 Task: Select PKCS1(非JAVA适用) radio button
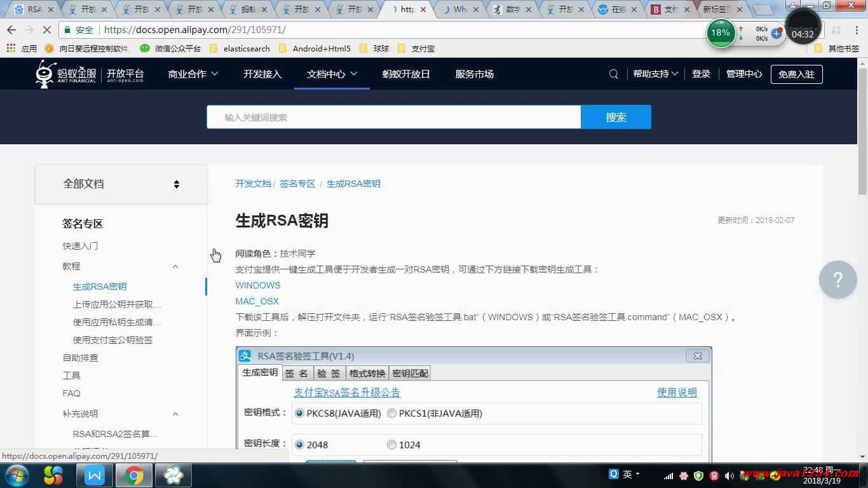pos(391,413)
